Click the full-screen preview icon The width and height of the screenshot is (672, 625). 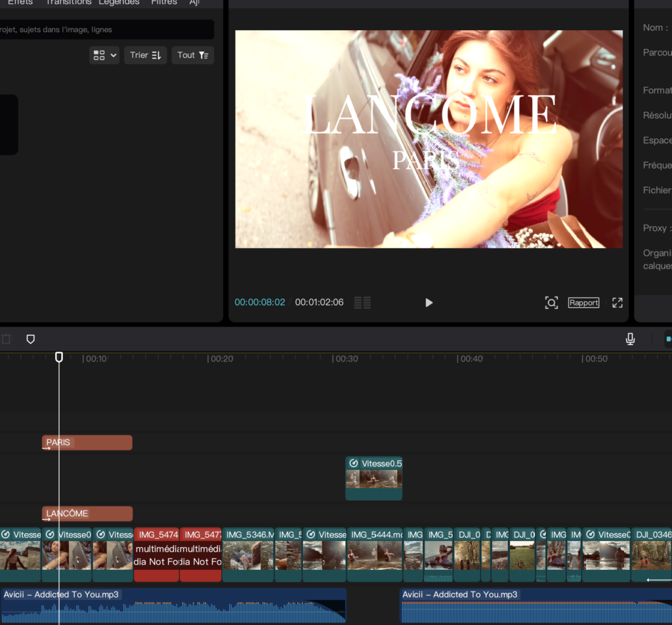point(617,302)
